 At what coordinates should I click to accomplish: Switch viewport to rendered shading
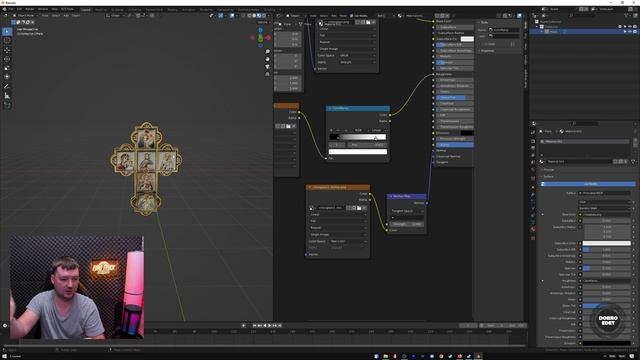coord(263,16)
